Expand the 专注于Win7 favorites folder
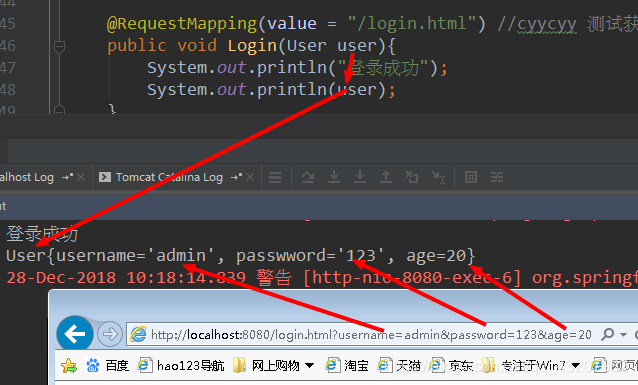Screen dimensions: 638x385 (x=531, y=365)
